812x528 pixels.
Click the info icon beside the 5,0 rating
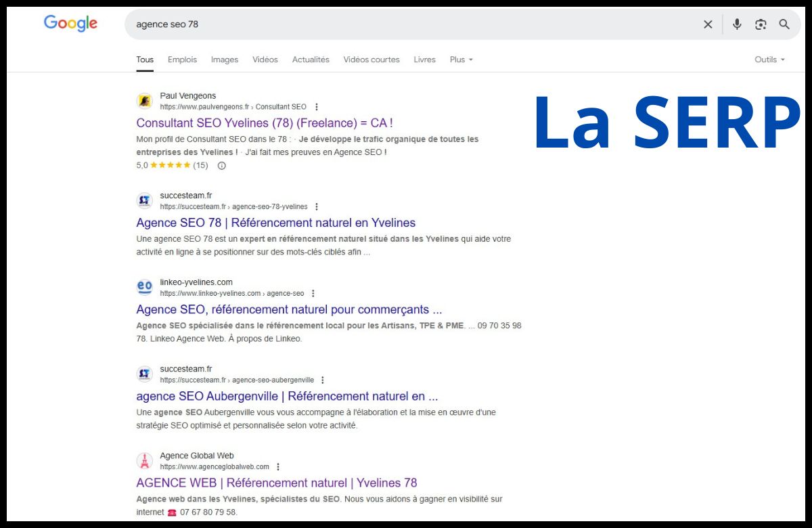221,165
